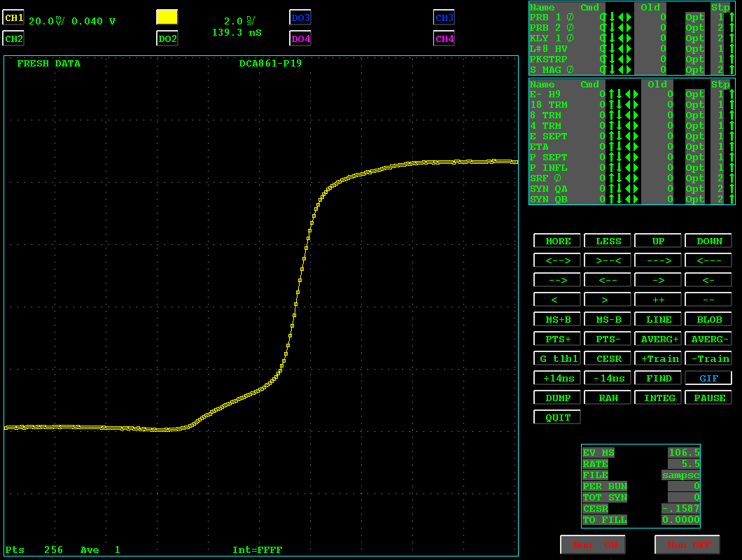Image resolution: width=742 pixels, height=560 pixels.
Task: Click the Bun ON button
Action: [x=593, y=545]
